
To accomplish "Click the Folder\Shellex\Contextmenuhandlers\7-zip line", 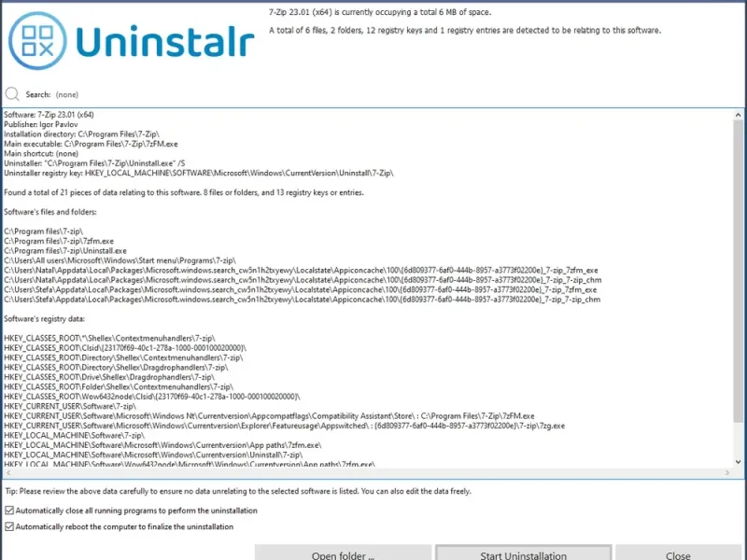I will point(119,386).
